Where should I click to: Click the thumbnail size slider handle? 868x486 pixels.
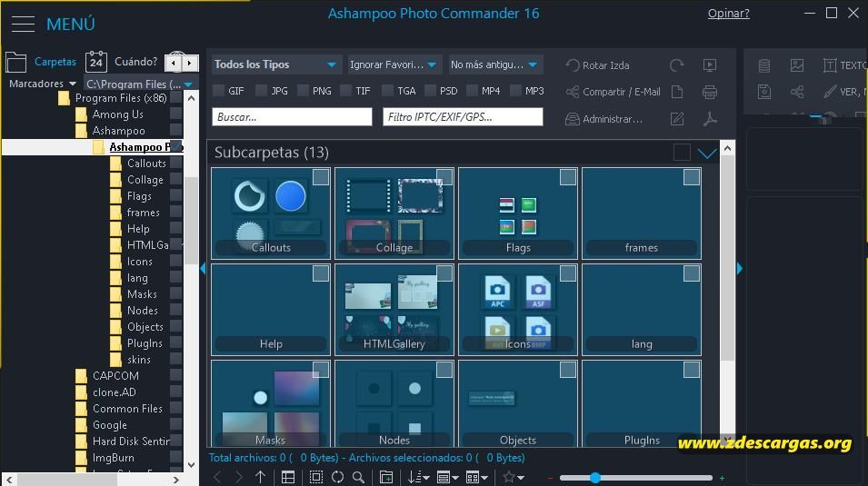coord(595,478)
